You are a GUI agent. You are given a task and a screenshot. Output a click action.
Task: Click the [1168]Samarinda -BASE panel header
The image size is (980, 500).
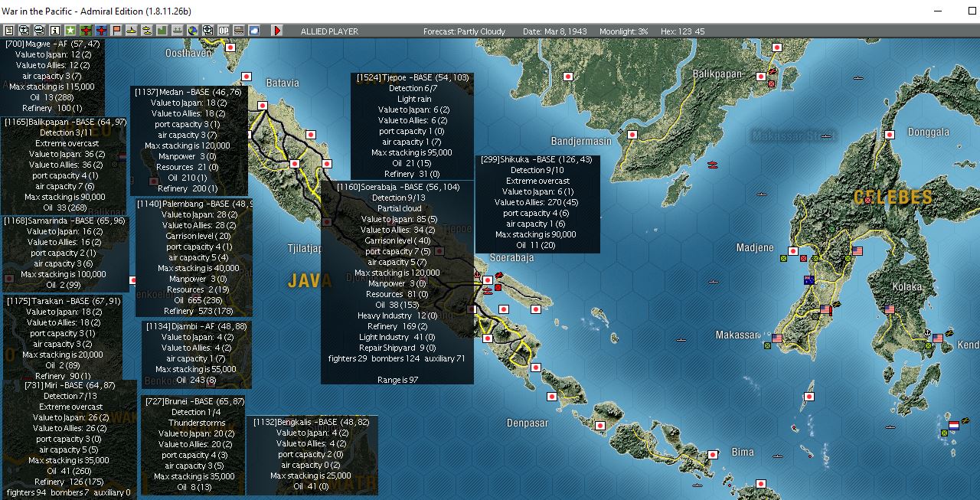tap(64, 221)
